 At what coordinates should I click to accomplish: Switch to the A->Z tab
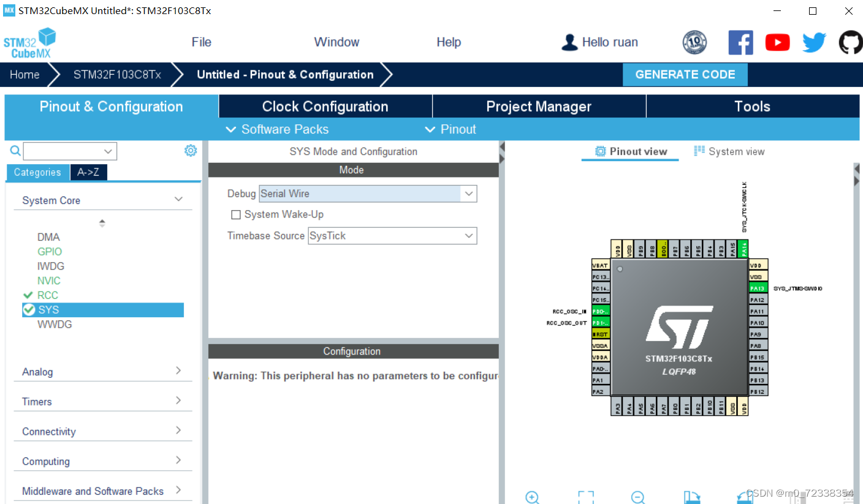pyautogui.click(x=89, y=173)
